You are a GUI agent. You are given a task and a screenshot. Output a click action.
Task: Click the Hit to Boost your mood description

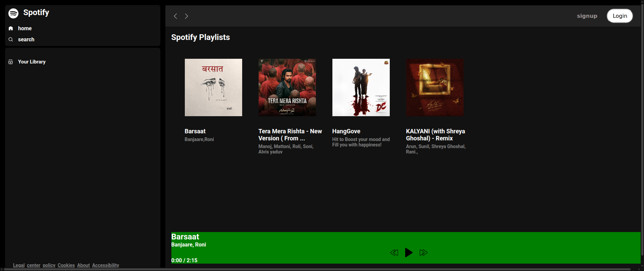tap(361, 142)
